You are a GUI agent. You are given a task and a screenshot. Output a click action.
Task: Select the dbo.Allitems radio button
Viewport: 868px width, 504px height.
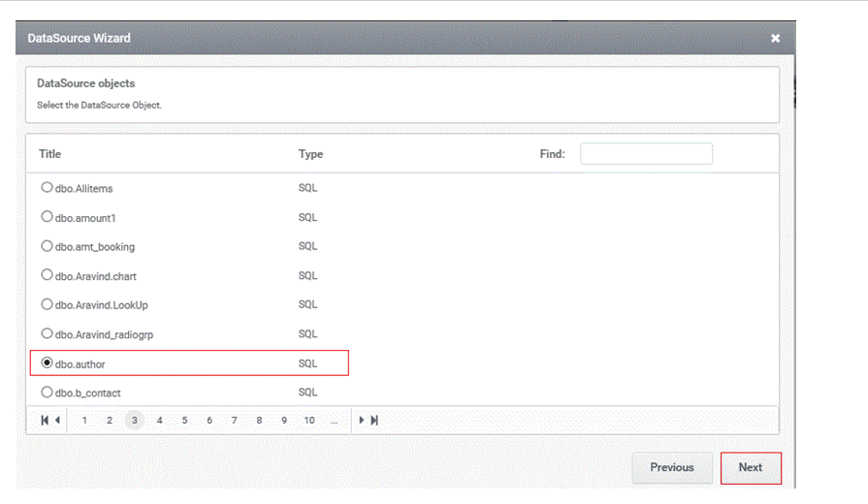(x=48, y=188)
